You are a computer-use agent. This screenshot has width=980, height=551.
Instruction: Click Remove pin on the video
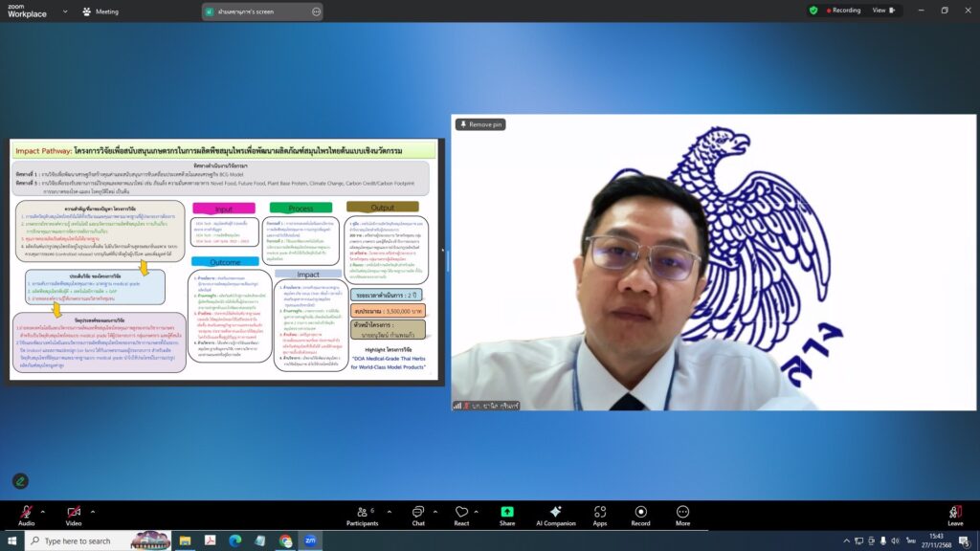pyautogui.click(x=480, y=124)
